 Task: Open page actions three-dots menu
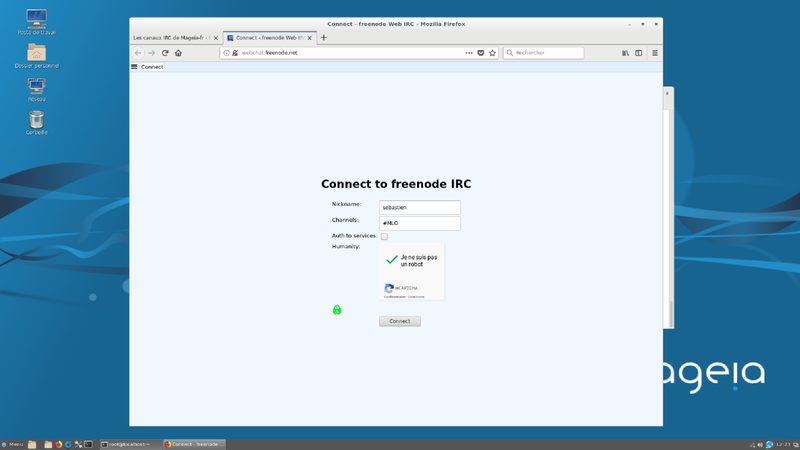pyautogui.click(x=469, y=53)
